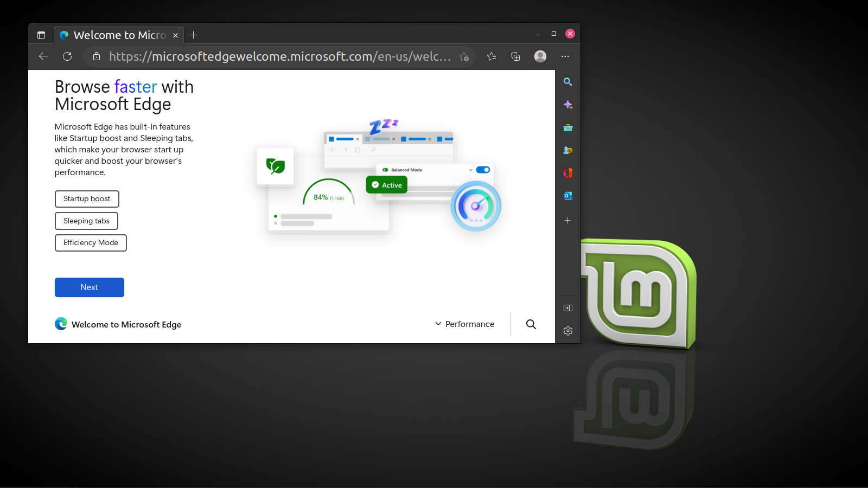Click the user profile avatar
Image resolution: width=868 pixels, height=488 pixels.
pos(540,56)
